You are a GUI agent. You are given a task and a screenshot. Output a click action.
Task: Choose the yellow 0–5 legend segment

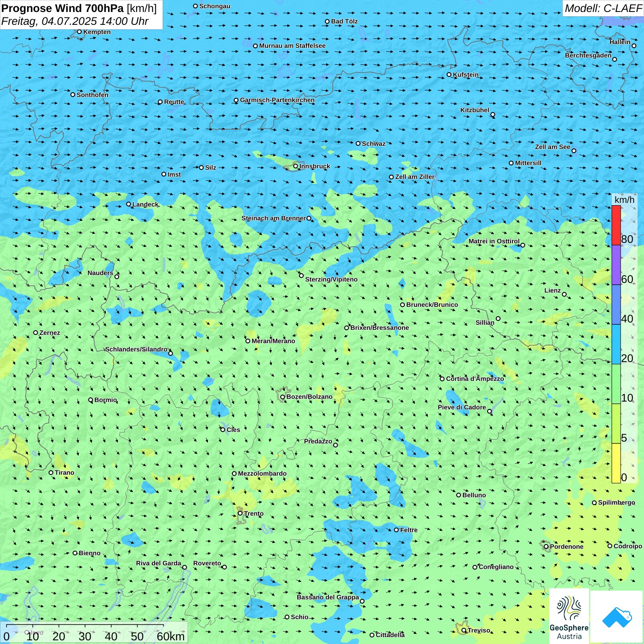pyautogui.click(x=616, y=463)
